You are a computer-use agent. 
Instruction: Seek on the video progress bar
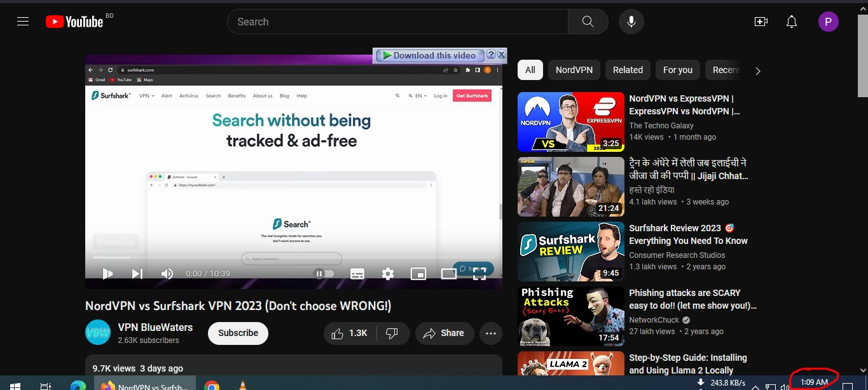(x=293, y=257)
